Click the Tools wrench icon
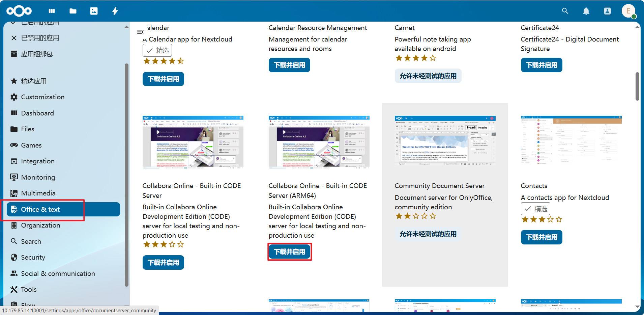644x315 pixels. click(14, 289)
